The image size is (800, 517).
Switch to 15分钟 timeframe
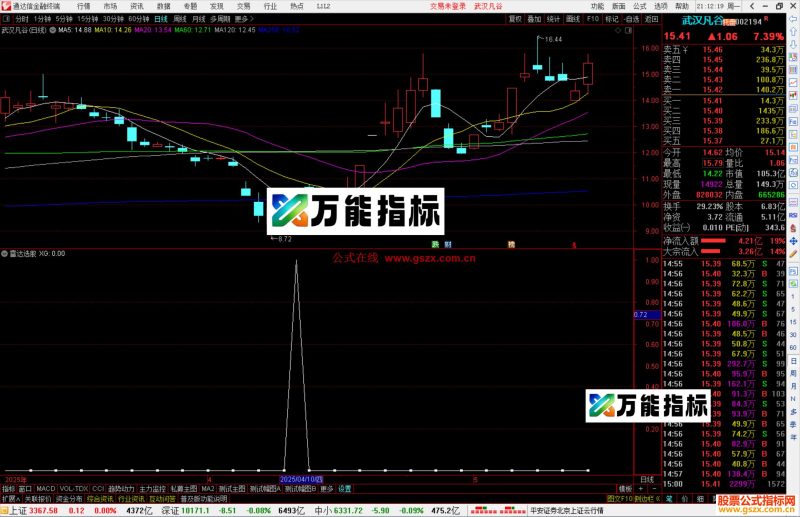(x=88, y=19)
